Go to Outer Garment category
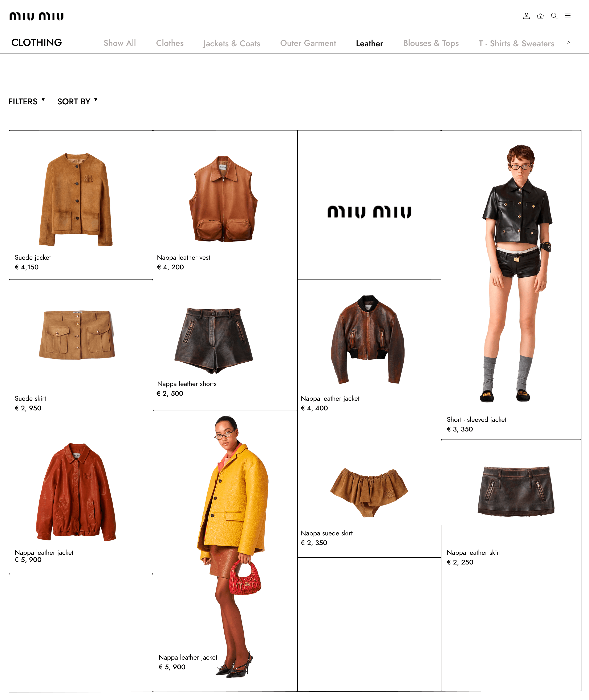The image size is (589, 700). (x=308, y=43)
